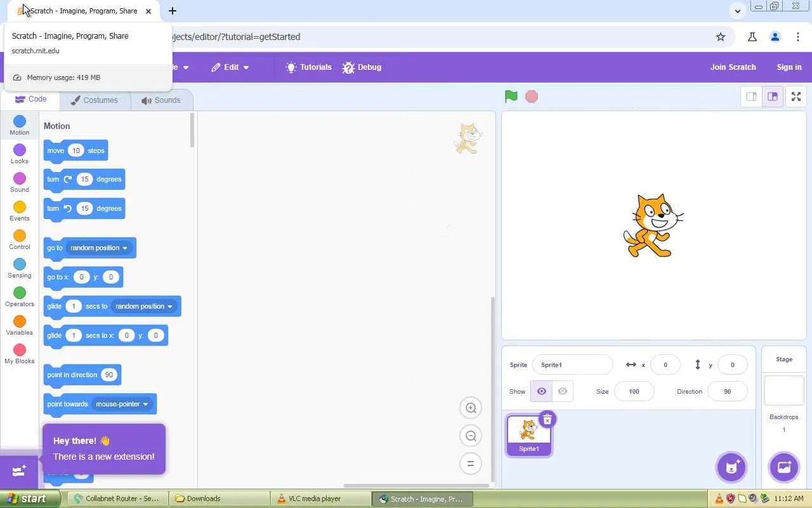Open the Tutorials menu item

coord(309,67)
